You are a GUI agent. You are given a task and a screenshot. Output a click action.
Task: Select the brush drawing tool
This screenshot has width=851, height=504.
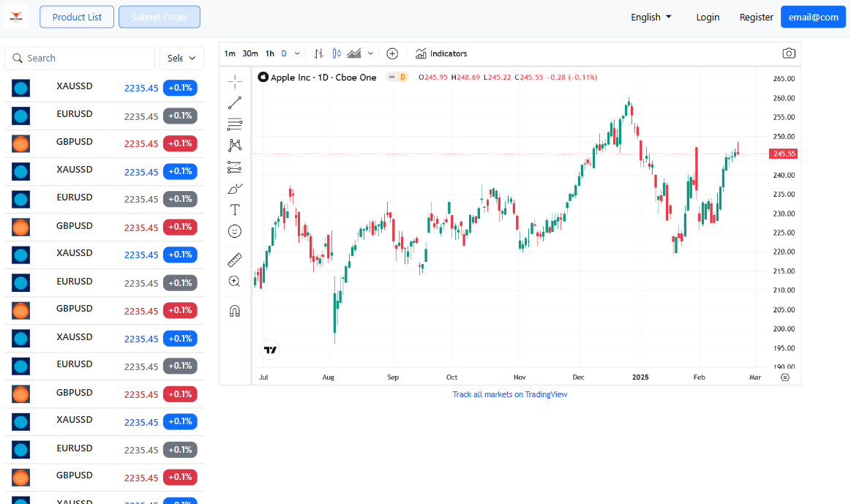234,189
